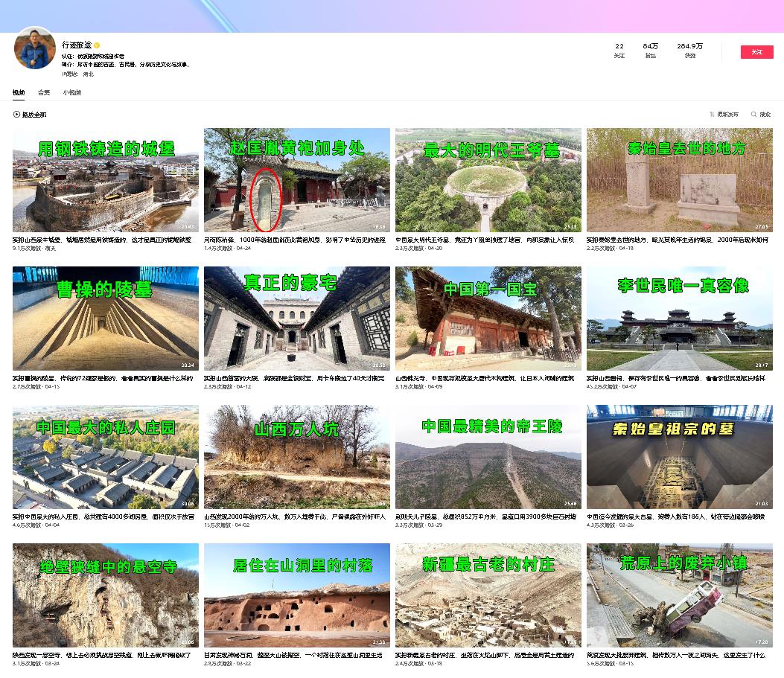784x678 pixels.
Task: Click the 最新发布 sort icon
Action: (713, 115)
